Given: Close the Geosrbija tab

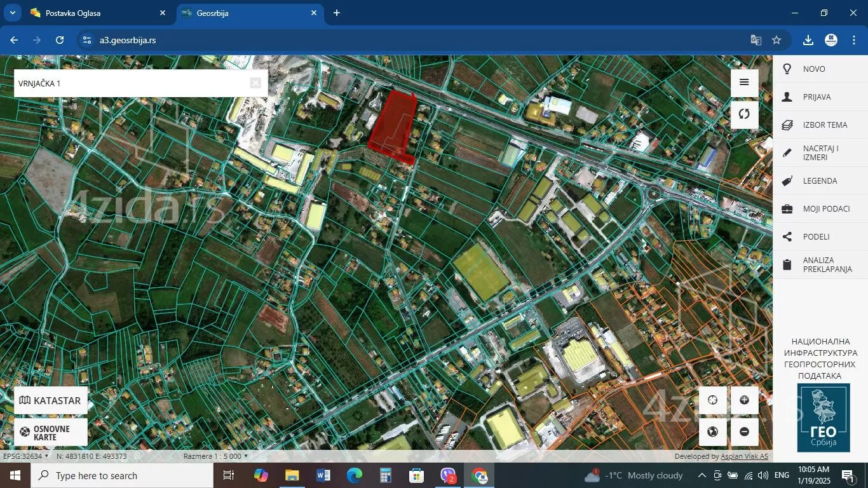Looking at the screenshot, I should (x=314, y=13).
